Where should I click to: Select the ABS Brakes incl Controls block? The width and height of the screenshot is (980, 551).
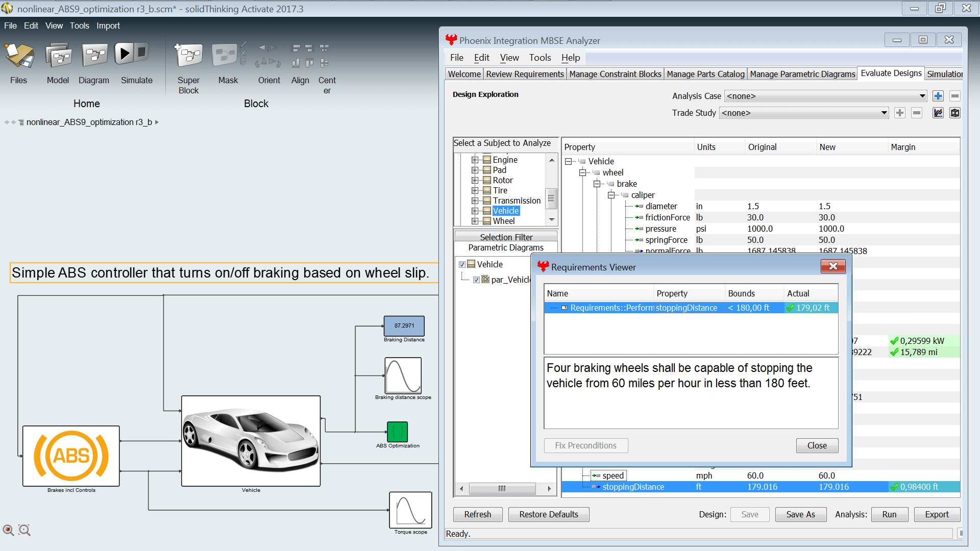point(71,456)
